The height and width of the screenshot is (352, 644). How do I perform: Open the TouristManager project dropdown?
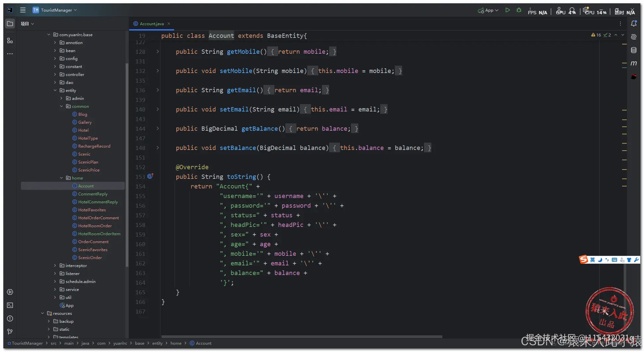tap(55, 10)
